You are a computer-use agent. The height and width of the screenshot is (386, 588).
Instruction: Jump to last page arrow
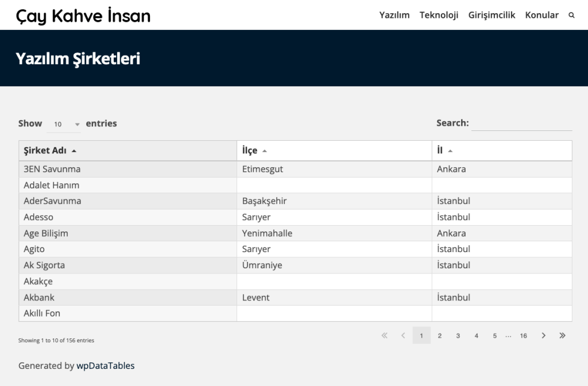tap(562, 335)
